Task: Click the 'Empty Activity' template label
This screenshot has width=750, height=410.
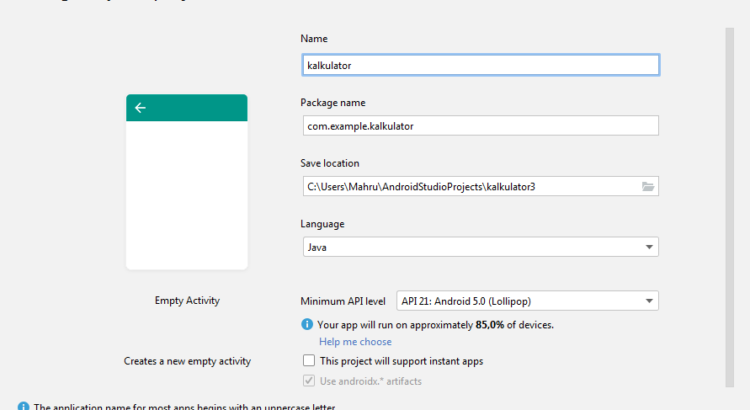Action: point(187,300)
